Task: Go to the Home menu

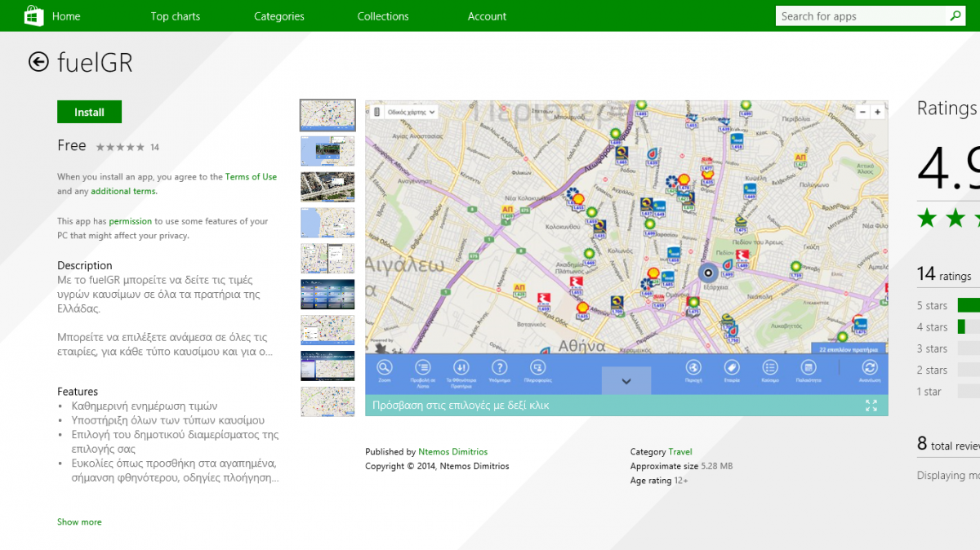Action: pos(66,16)
